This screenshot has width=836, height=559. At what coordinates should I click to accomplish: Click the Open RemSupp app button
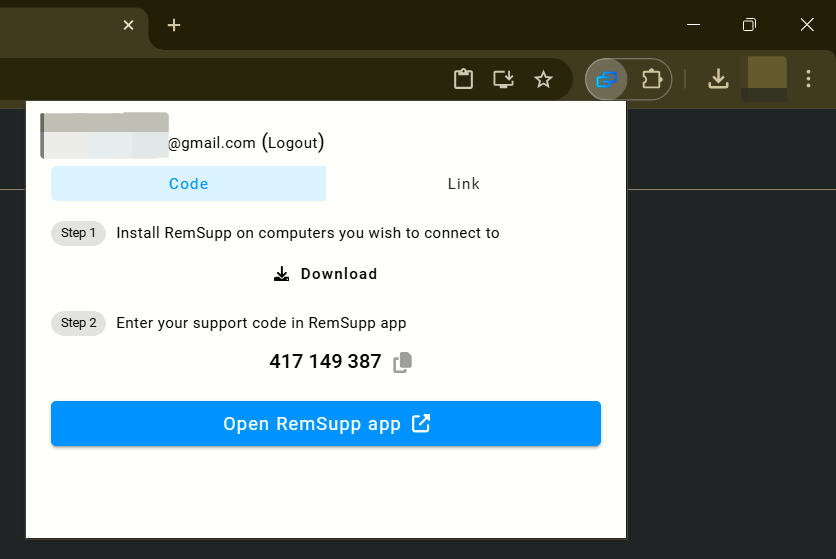coord(326,424)
